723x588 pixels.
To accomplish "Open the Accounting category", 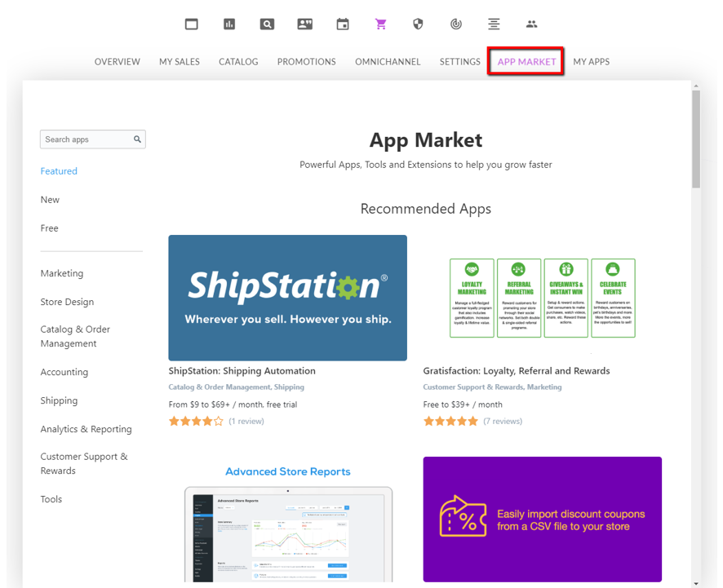I will (64, 372).
